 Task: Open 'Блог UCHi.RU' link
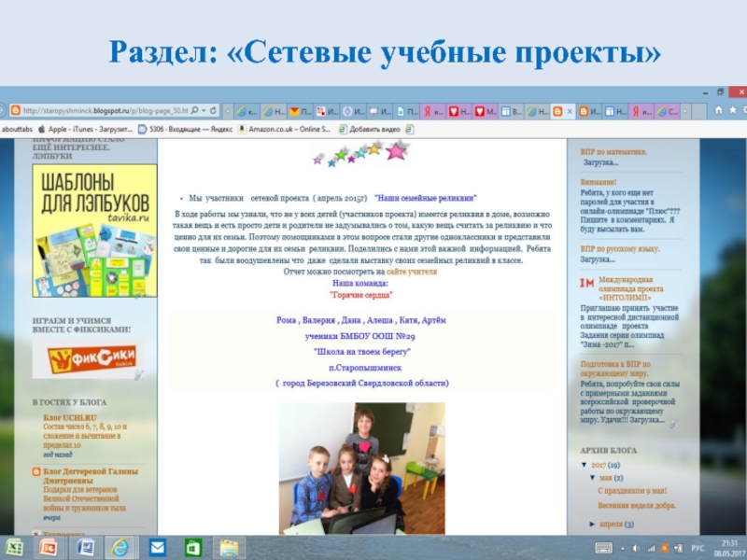point(69,417)
